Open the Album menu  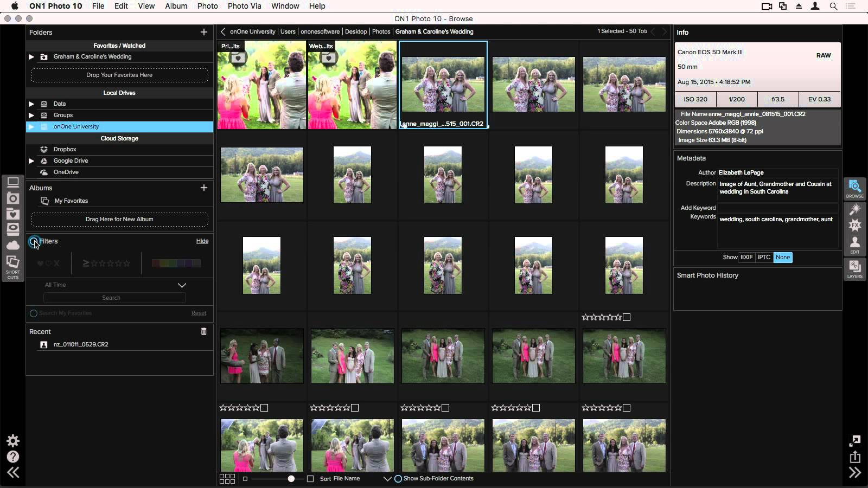[176, 6]
